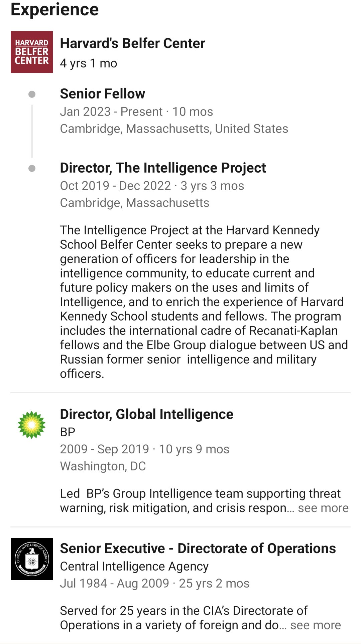Tap the Intelligence Project description paragraph
Screen dimensions: 361x644
click(x=201, y=302)
